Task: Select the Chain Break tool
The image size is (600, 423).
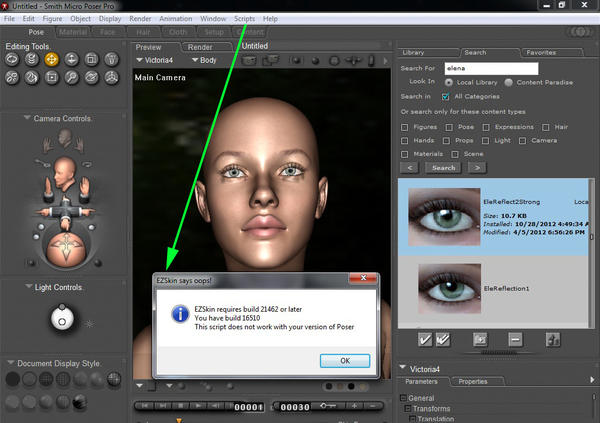Action: pos(12,78)
